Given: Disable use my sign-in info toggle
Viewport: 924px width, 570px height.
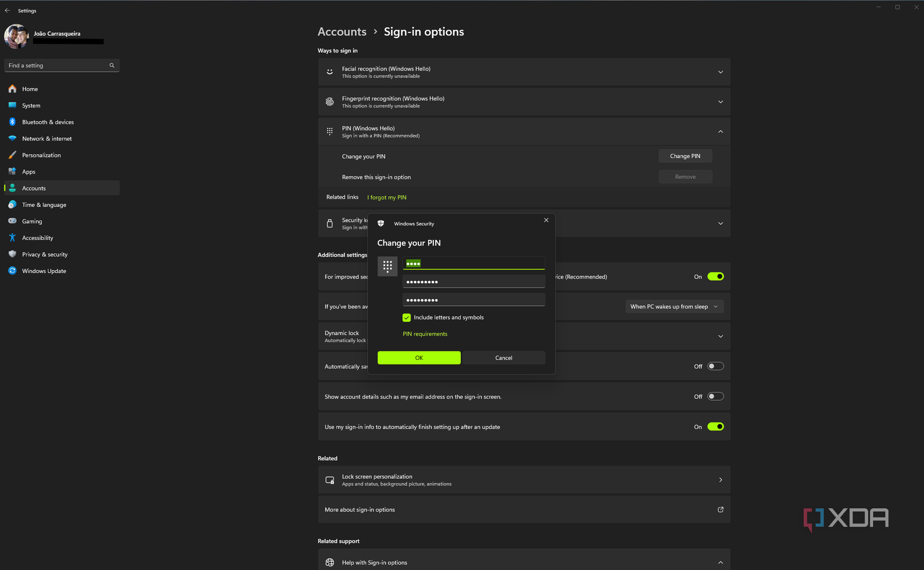Looking at the screenshot, I should coord(715,427).
